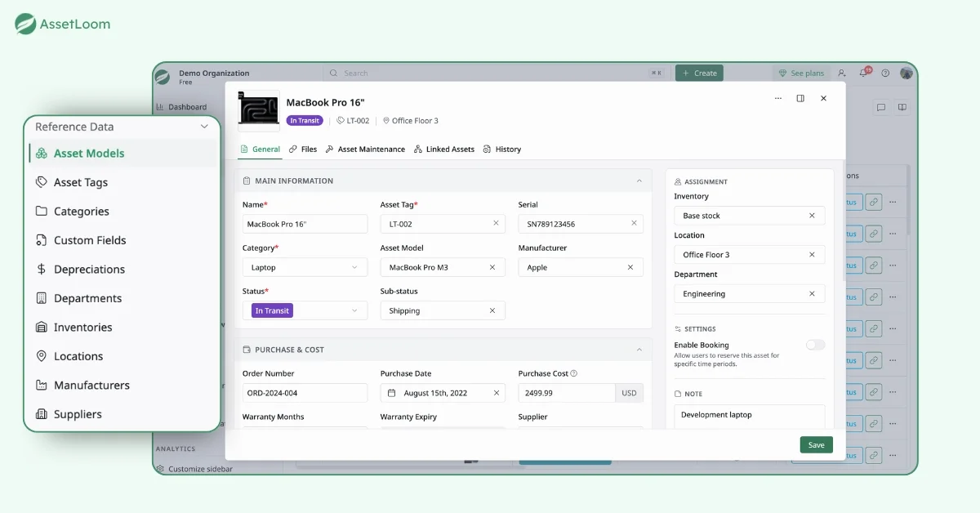Image resolution: width=980 pixels, height=513 pixels.
Task: Clear the Engineering department
Action: [x=812, y=294]
